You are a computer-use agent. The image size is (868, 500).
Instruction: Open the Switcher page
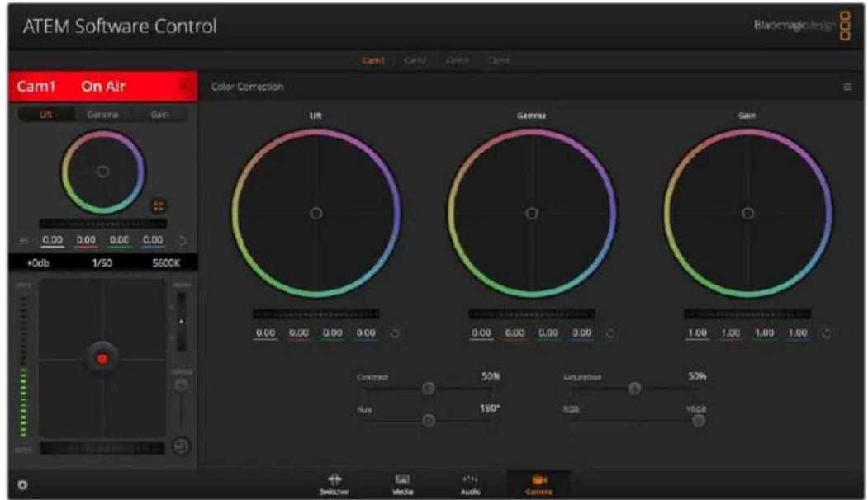coord(334,484)
